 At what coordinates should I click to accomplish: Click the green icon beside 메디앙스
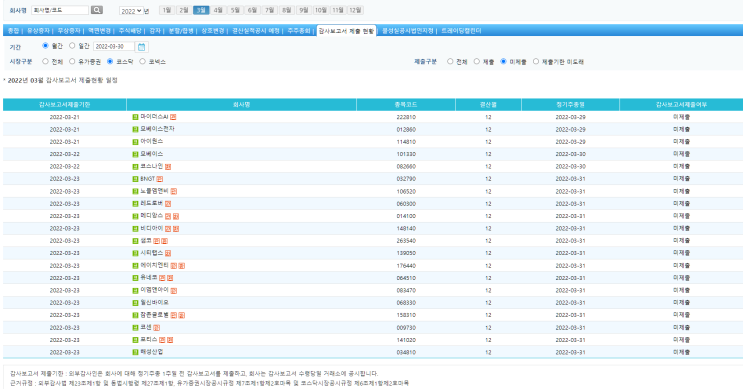click(135, 216)
